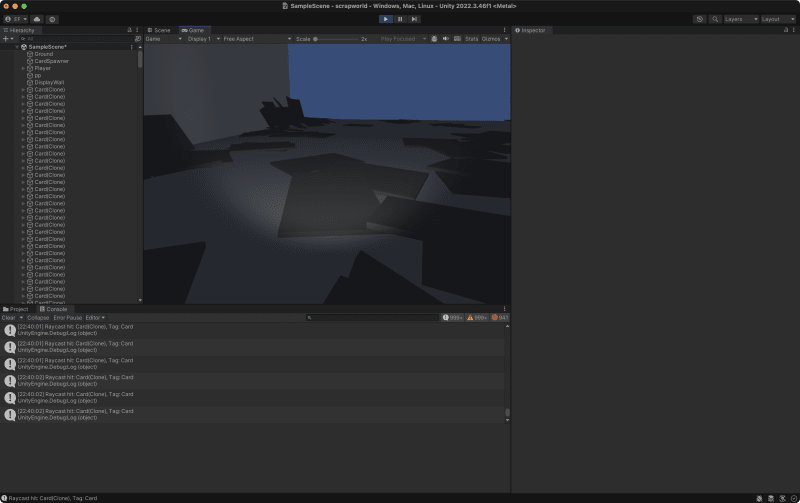Select the Inspector tab

coord(530,30)
